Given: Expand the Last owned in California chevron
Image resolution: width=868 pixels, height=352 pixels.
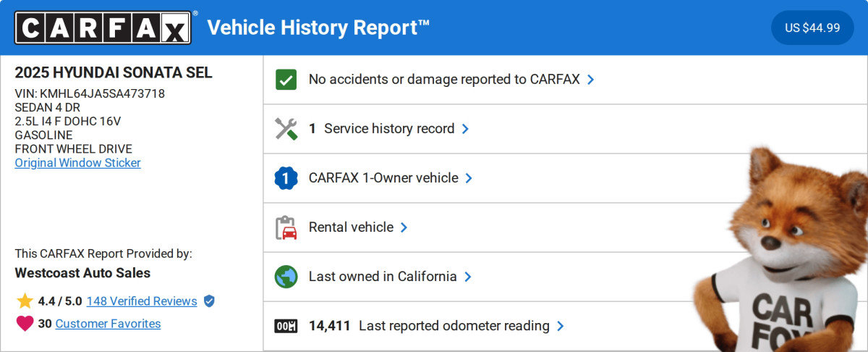Looking at the screenshot, I should pyautogui.click(x=468, y=277).
